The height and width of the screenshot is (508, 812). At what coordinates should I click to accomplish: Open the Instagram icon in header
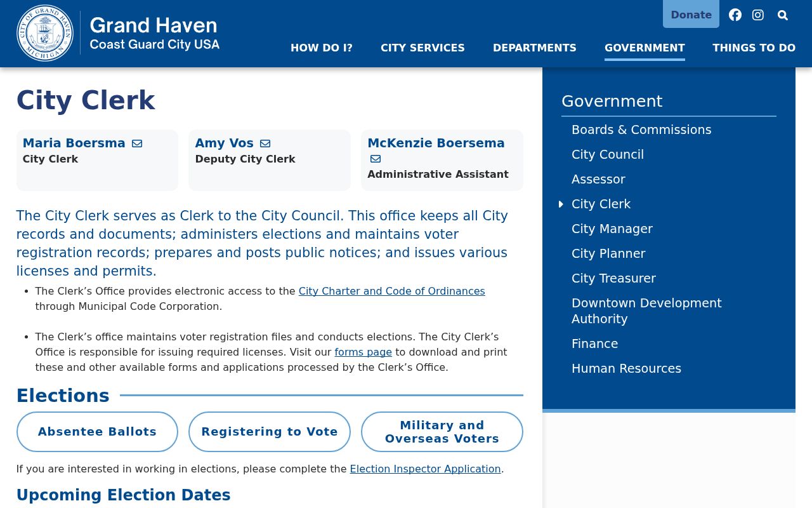click(x=758, y=15)
